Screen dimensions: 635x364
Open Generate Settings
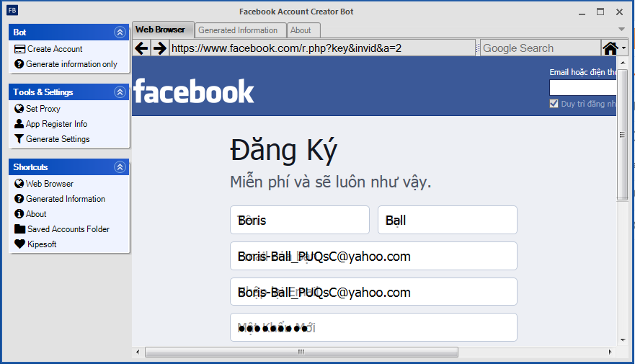(x=58, y=139)
